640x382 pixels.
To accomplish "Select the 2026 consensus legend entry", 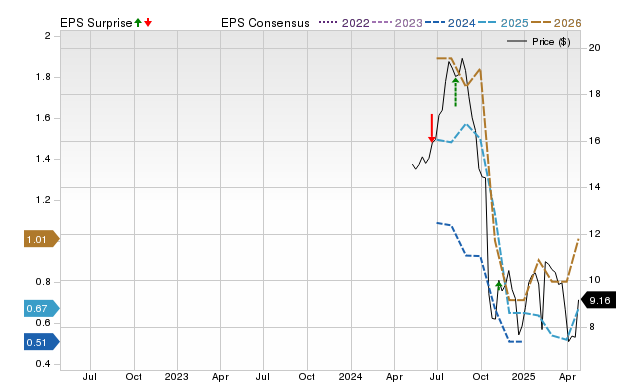I will coord(556,23).
